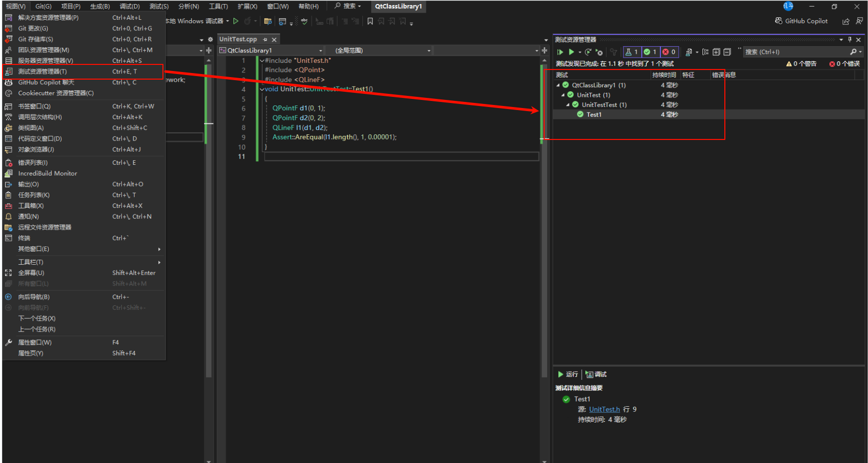This screenshot has width=868, height=463.
Task: Toggle total tests flask filter showing 1
Action: pyautogui.click(x=631, y=52)
